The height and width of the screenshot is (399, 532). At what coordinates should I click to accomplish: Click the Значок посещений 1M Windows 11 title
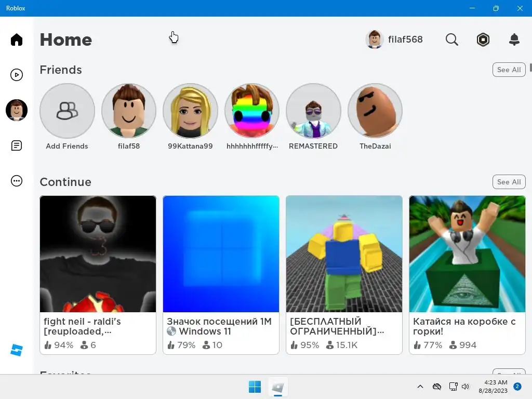click(219, 326)
